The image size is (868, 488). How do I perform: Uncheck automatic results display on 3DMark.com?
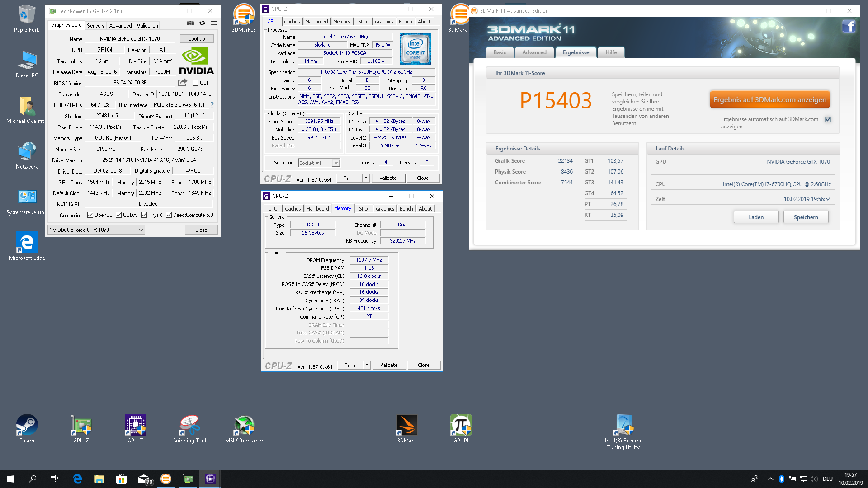click(x=828, y=120)
